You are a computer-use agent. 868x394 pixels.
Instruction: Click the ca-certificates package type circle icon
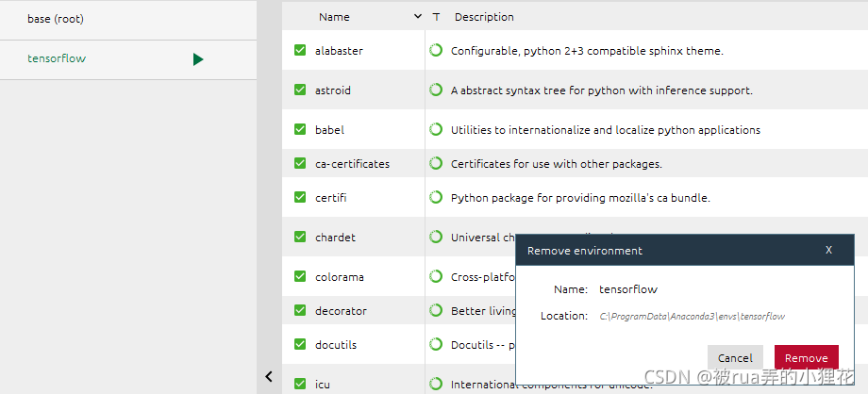436,163
